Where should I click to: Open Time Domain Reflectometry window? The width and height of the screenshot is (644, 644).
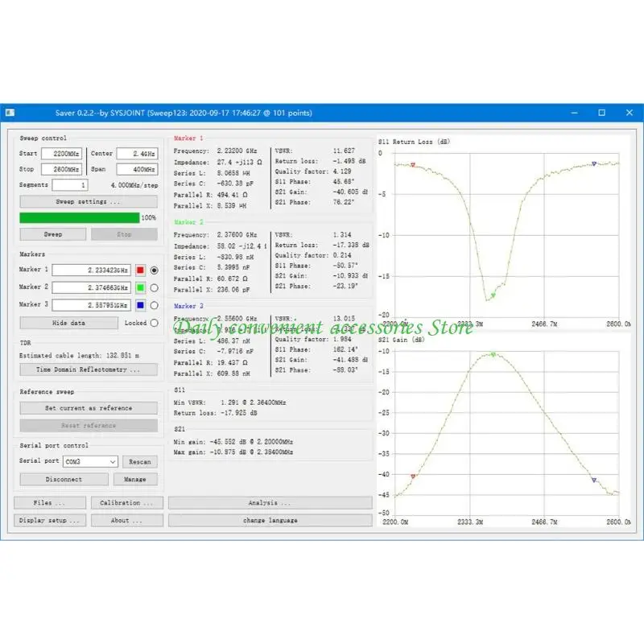89,369
